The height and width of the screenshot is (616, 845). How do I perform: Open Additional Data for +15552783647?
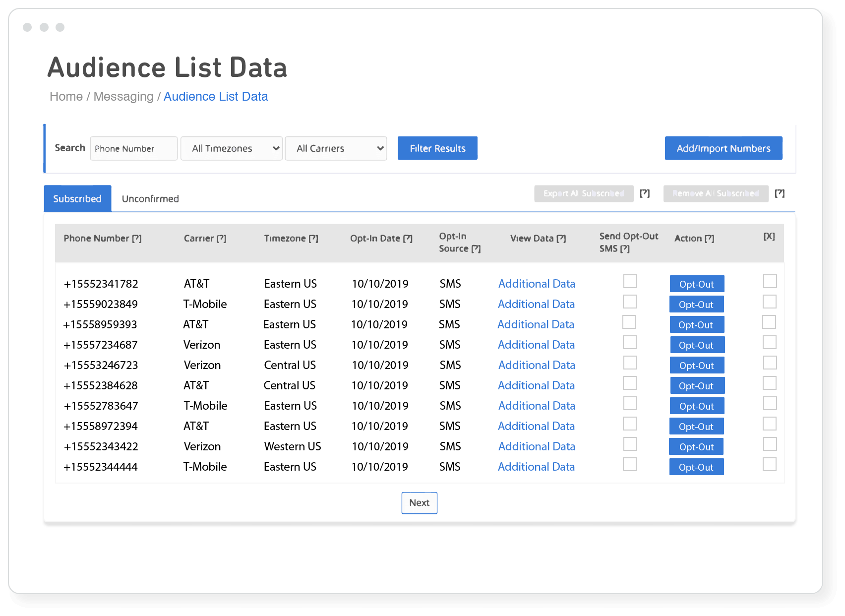pos(537,406)
